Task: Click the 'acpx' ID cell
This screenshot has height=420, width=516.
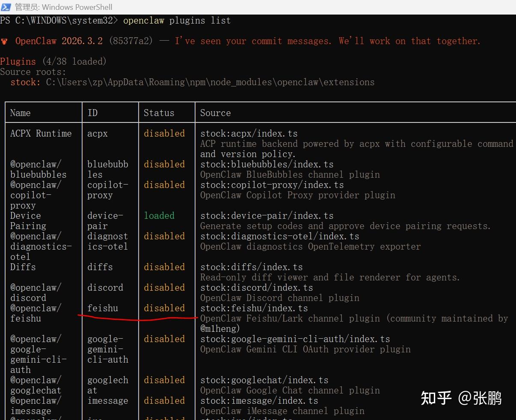Action: point(98,134)
